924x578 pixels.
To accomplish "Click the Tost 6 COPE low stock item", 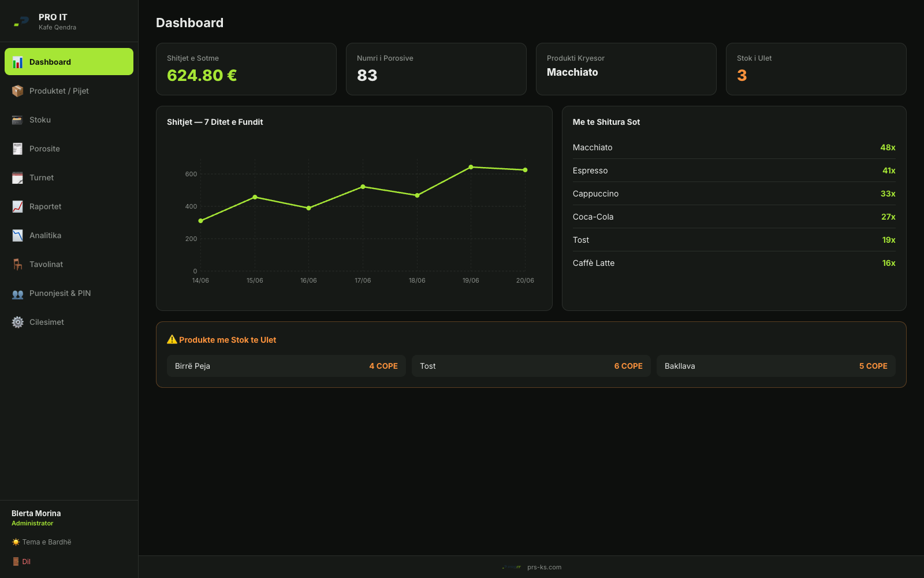I will pyautogui.click(x=531, y=366).
